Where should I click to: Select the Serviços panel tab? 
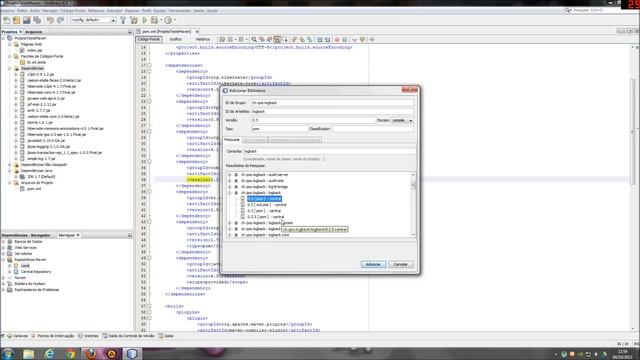(x=69, y=235)
